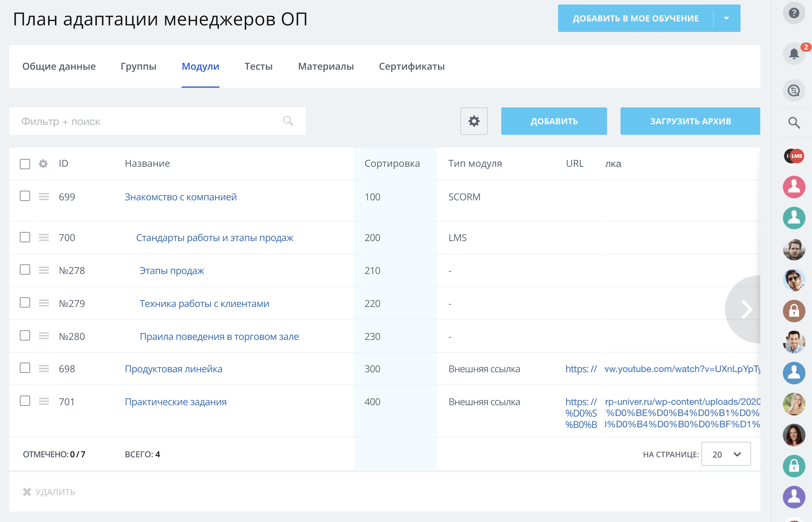812x522 pixels.
Task: Open the chat messages icon in sidebar
Action: (x=794, y=90)
